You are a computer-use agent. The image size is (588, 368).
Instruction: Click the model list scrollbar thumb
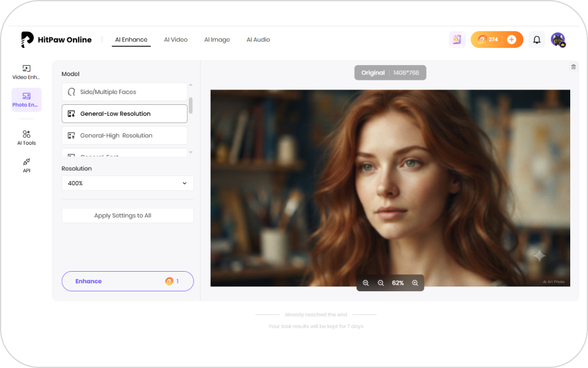pos(190,105)
